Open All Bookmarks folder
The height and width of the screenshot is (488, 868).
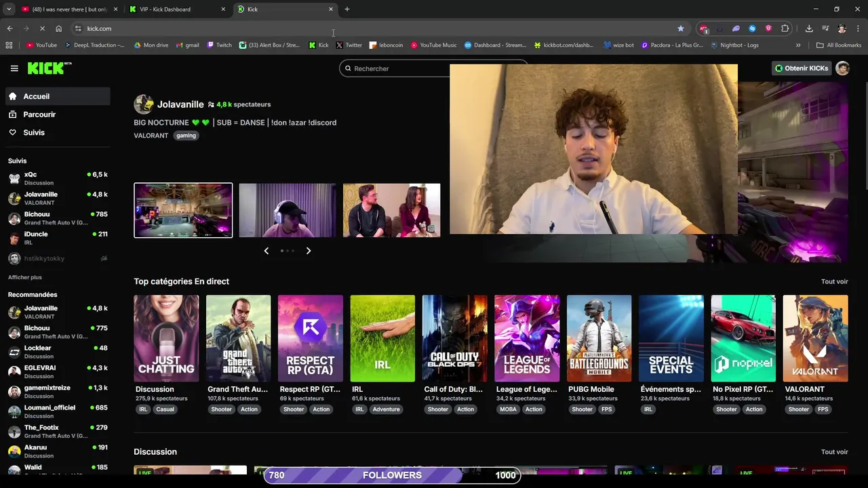tap(839, 45)
